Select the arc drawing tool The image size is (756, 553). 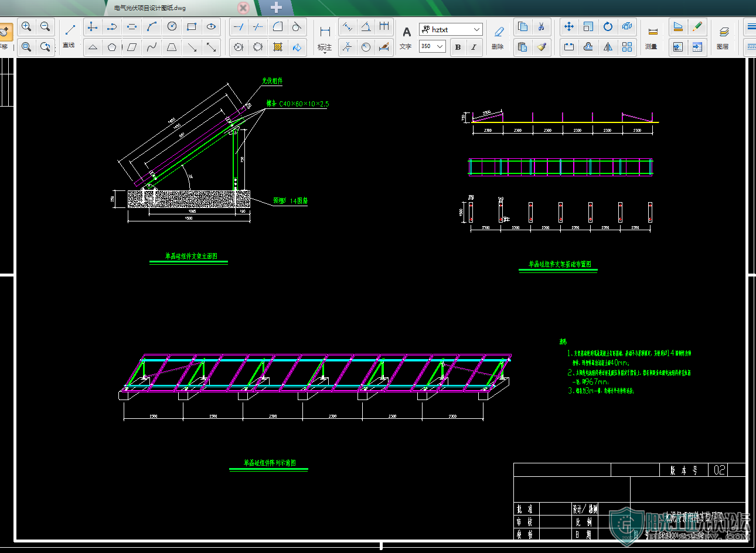(152, 27)
